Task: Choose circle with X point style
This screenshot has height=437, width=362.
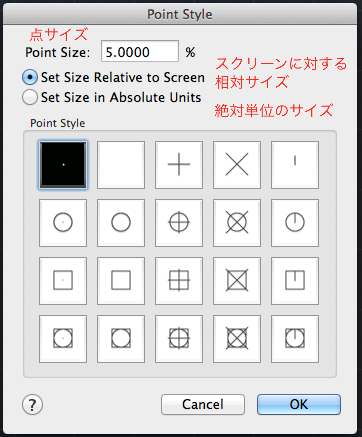Action: pos(237,223)
